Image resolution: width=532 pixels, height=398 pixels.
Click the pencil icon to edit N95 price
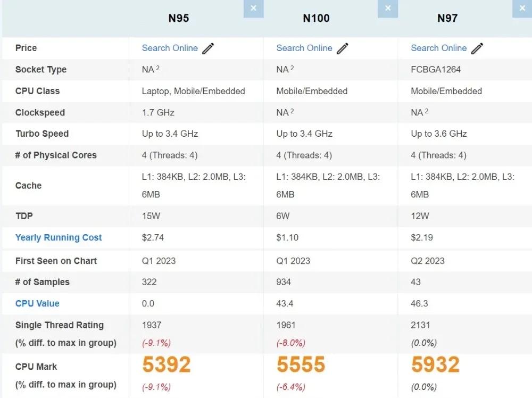click(209, 48)
